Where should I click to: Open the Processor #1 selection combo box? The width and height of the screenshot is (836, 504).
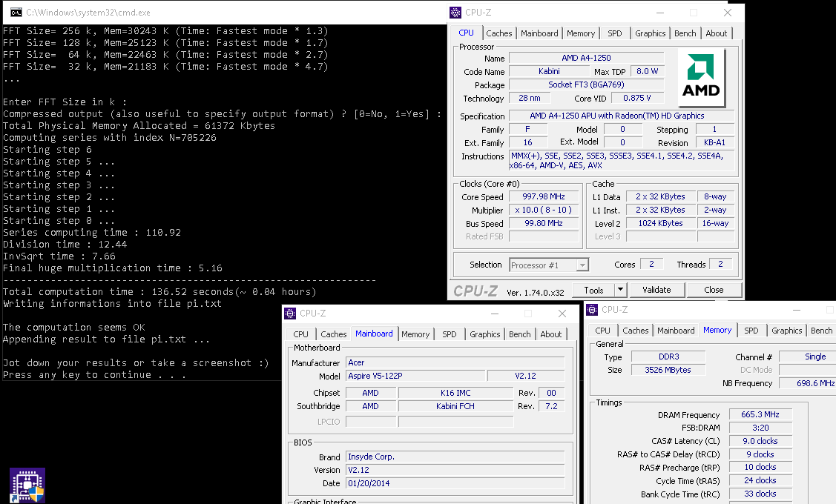(x=549, y=265)
